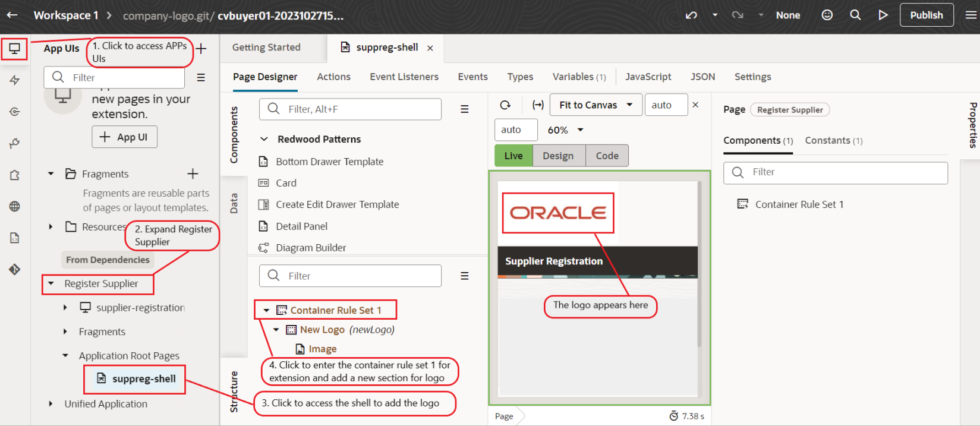Expand the supplier-registration node
Screen dimensions: 980x426
click(x=65, y=307)
